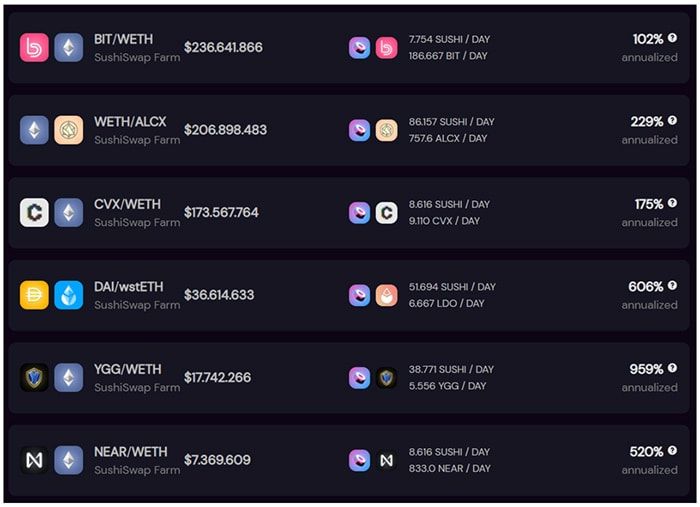Click the help icon next to 102%

[672, 38]
